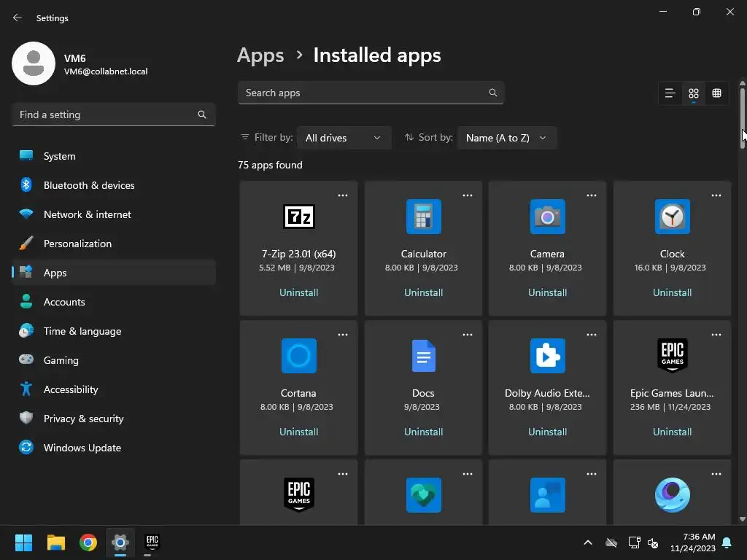Click the Dolby Audio Extensions icon

coord(547,356)
